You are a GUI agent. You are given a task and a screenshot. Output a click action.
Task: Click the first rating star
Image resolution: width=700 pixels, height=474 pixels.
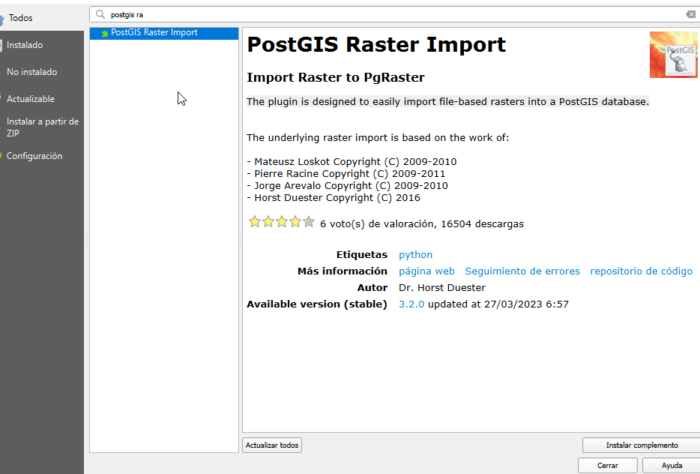(x=254, y=222)
